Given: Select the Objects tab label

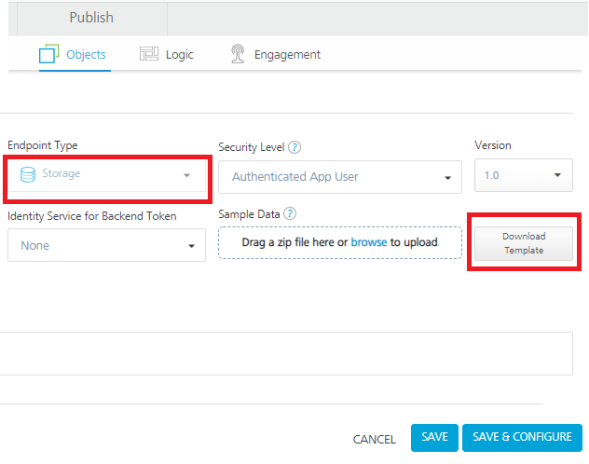Looking at the screenshot, I should point(86,54).
